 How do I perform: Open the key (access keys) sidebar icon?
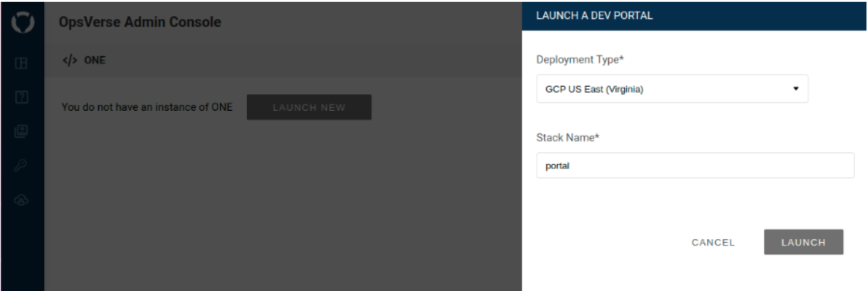click(21, 166)
